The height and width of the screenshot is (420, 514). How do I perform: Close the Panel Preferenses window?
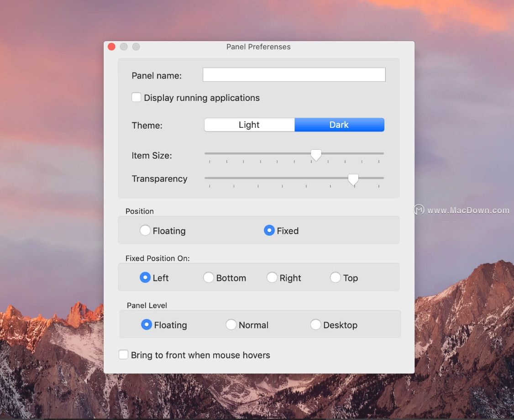(x=111, y=47)
